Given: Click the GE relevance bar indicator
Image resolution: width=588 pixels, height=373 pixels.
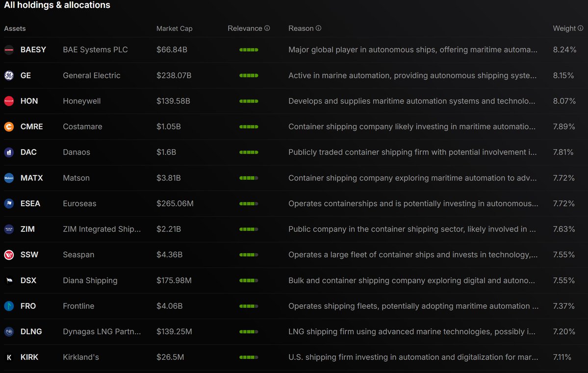Looking at the screenshot, I should pos(249,76).
